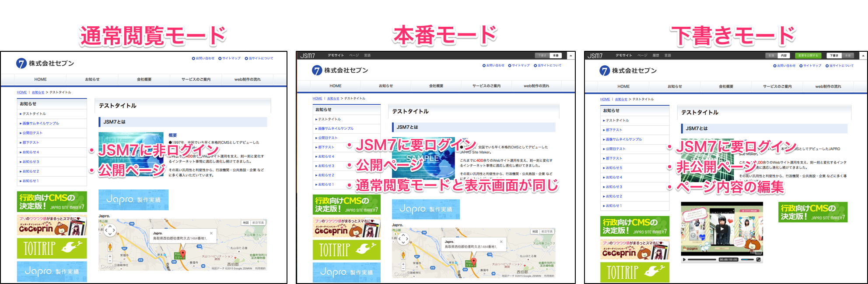868x284 pixels.
Task: Click the map pan control in the 通常閲覧モード map
Action: [109, 229]
